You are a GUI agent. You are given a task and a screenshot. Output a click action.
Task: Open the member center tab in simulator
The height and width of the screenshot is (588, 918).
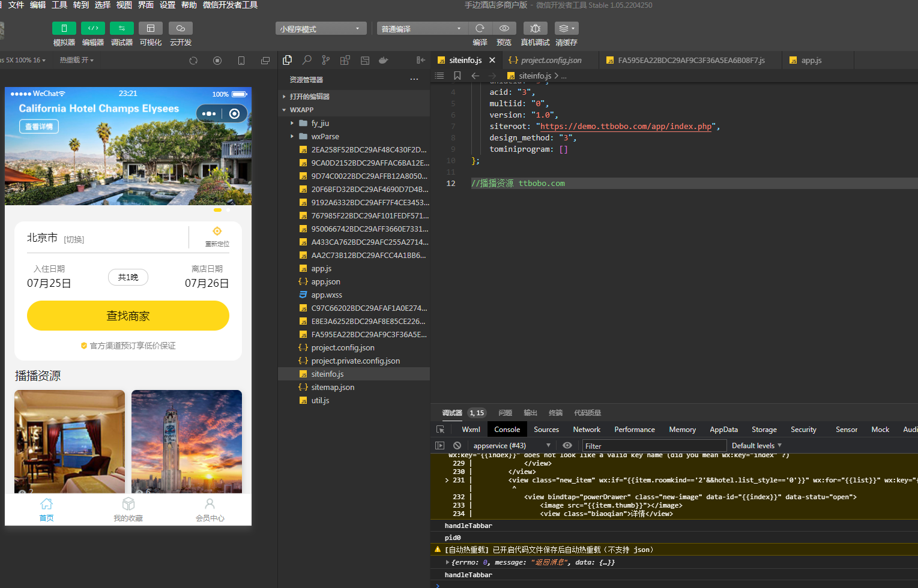pyautogui.click(x=210, y=509)
